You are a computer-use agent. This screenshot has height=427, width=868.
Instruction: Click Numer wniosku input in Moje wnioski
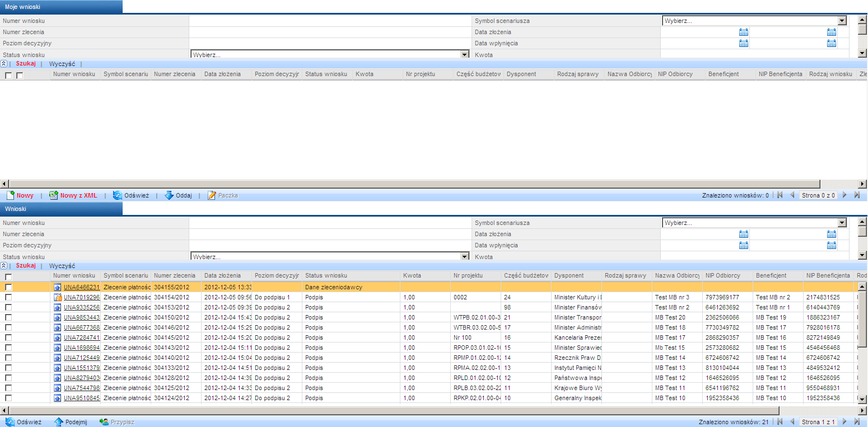click(x=330, y=21)
